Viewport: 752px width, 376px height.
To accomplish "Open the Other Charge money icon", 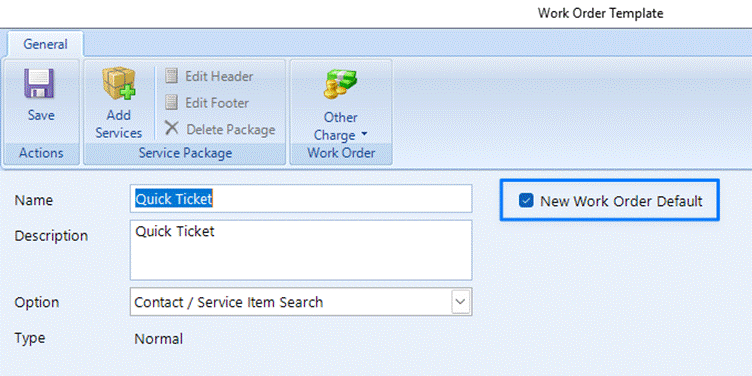I will (x=341, y=83).
